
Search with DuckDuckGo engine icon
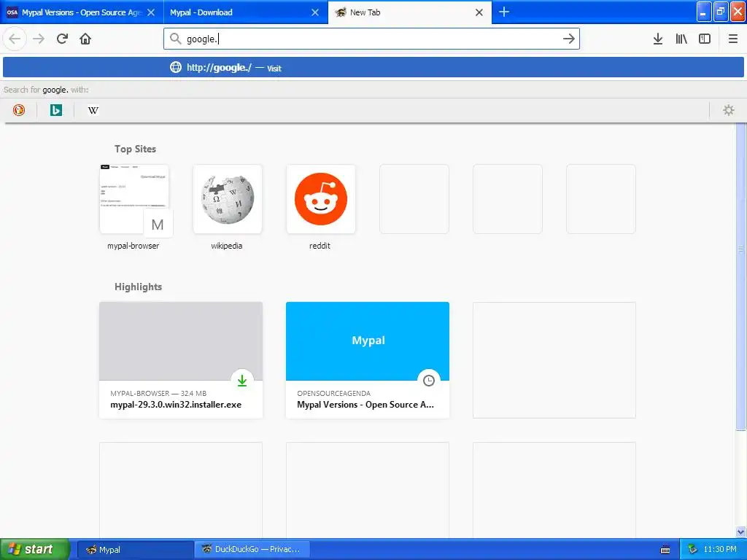[x=18, y=110]
